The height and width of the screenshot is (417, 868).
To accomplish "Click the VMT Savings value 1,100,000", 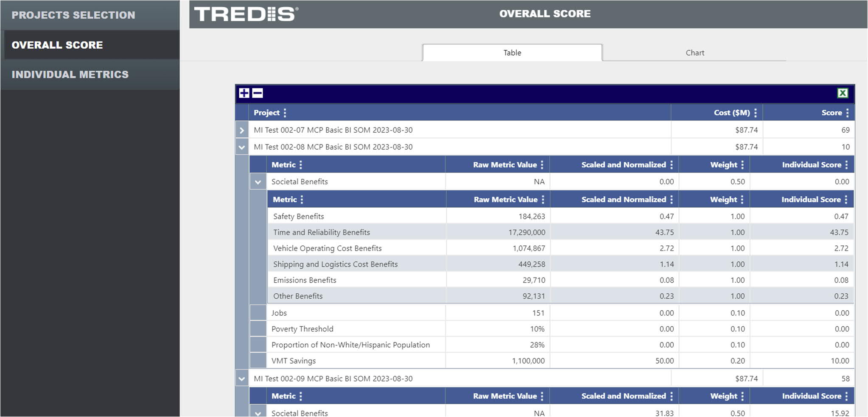I will (528, 361).
